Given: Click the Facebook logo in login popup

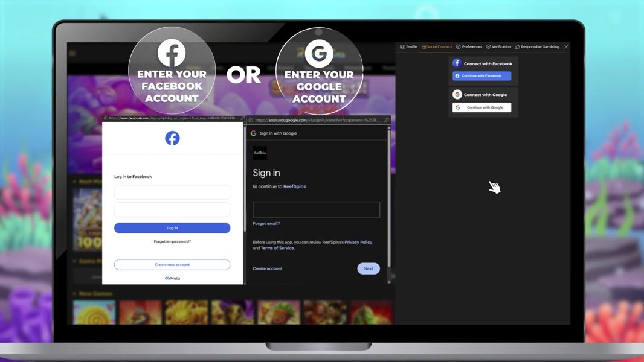Looking at the screenshot, I should pos(173,138).
